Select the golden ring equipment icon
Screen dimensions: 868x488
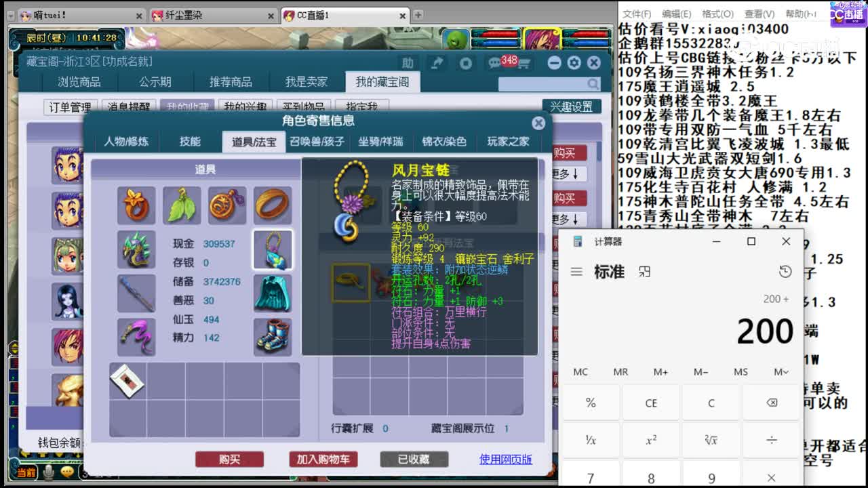click(x=273, y=205)
